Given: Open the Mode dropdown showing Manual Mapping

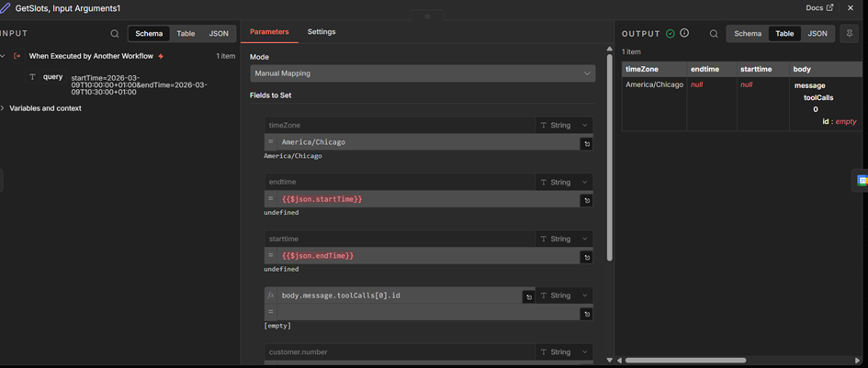Looking at the screenshot, I should [x=423, y=73].
